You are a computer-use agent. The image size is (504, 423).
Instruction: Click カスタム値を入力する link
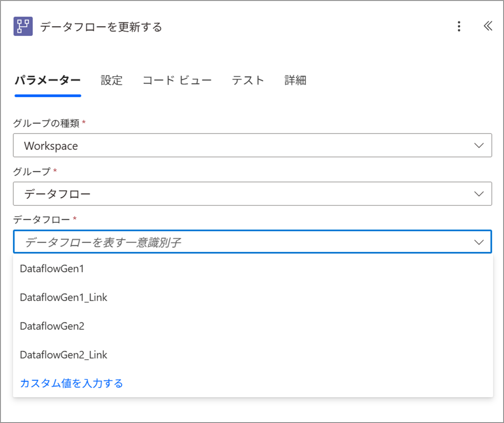click(x=71, y=383)
